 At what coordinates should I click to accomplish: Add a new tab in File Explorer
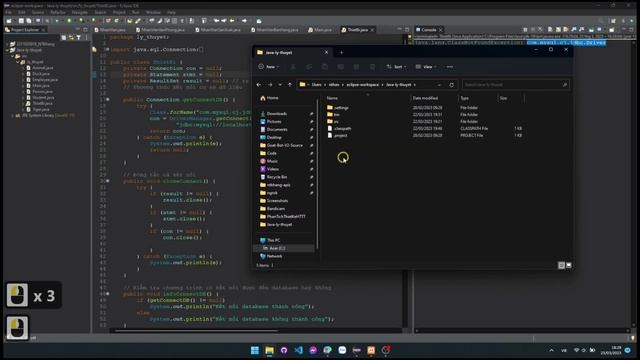342,52
